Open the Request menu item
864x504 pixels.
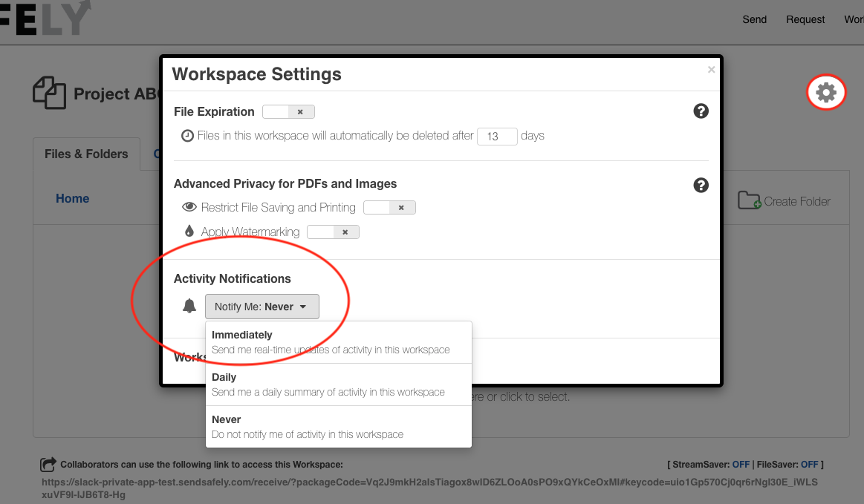tap(805, 19)
